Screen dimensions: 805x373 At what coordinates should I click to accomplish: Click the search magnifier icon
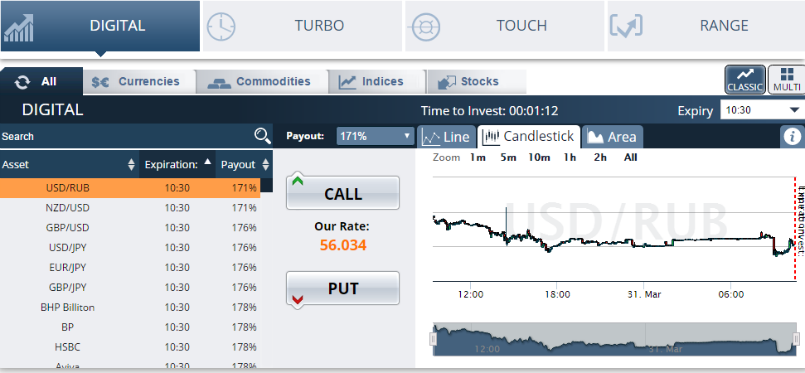262,136
